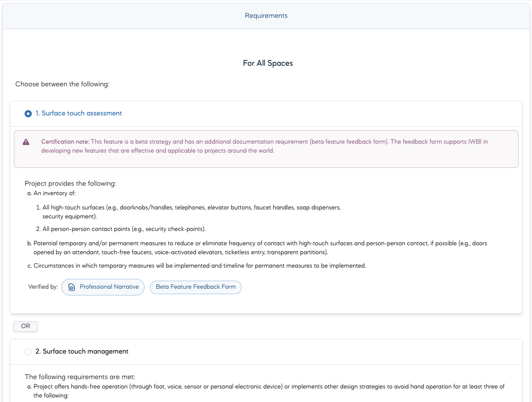The image size is (532, 402).
Task: Click the OR separator badge
Action: [26, 326]
